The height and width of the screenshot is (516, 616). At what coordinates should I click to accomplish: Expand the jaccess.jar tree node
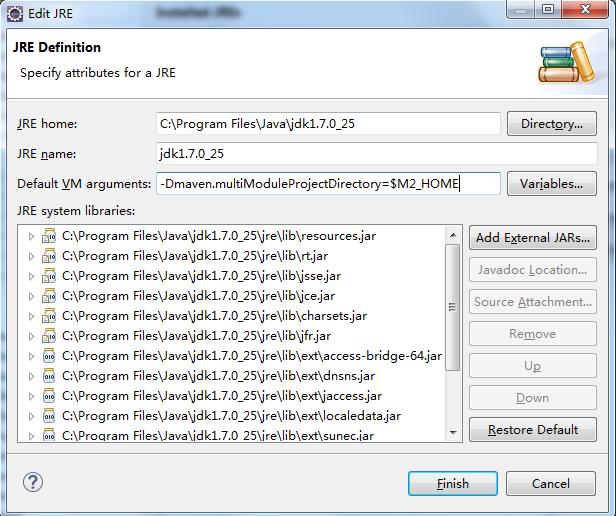pyautogui.click(x=31, y=397)
